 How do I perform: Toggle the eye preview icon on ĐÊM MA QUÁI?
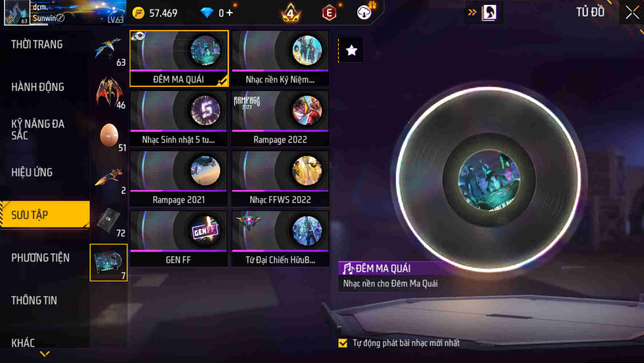pyautogui.click(x=138, y=36)
